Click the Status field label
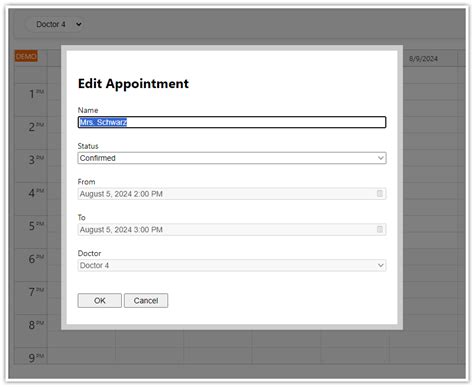The height and width of the screenshot is (387, 474). [x=88, y=146]
